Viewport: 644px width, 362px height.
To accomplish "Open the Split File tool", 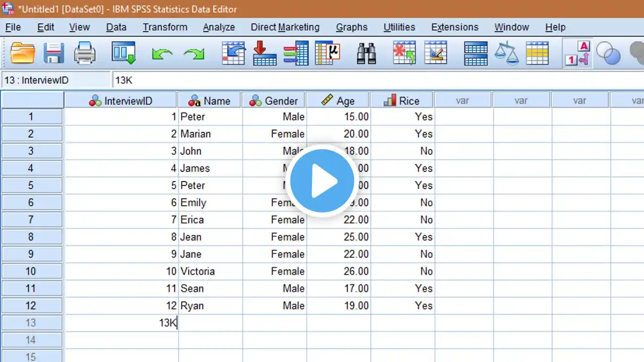I will tap(475, 53).
